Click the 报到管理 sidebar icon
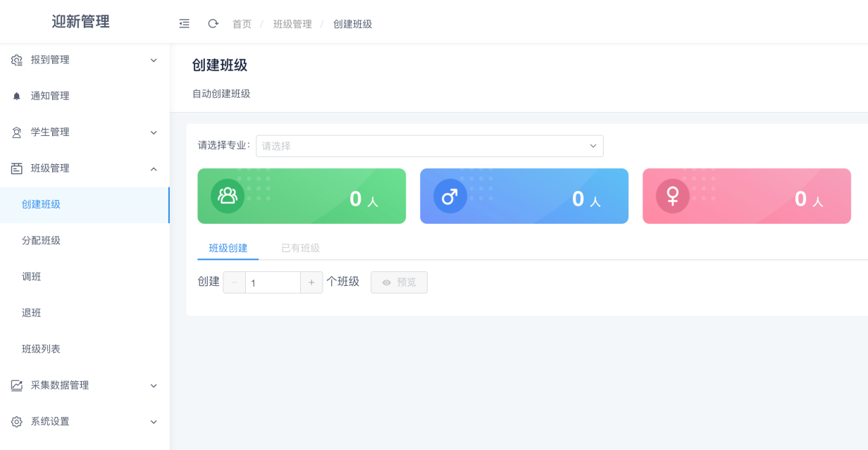868x450 pixels. pos(15,61)
